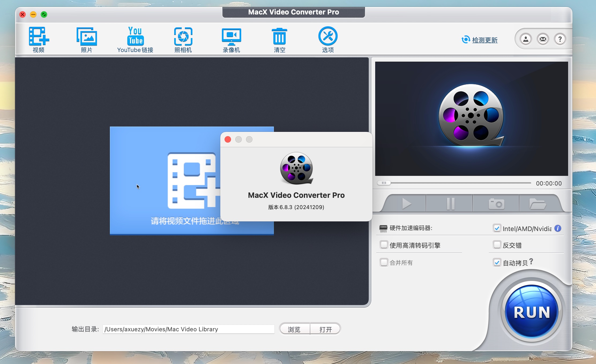Take a snapshot with the camera icon

(x=496, y=204)
